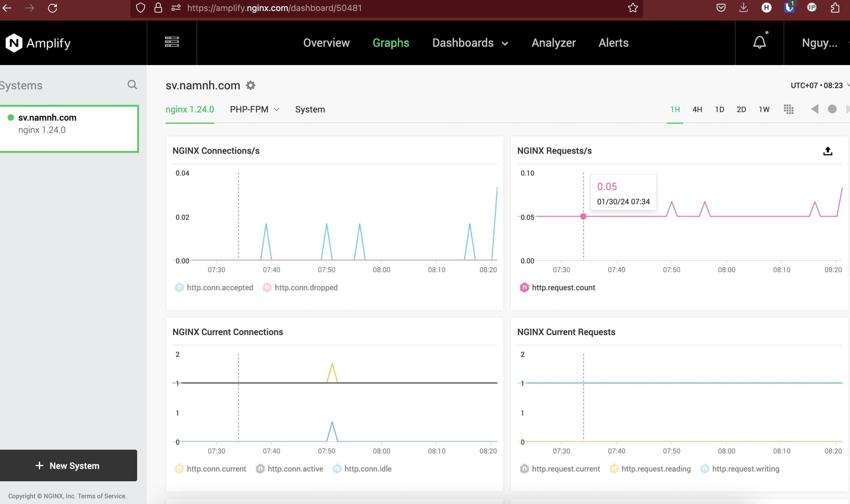Expand the Dashboards dropdown menu
850x504 pixels.
[470, 43]
